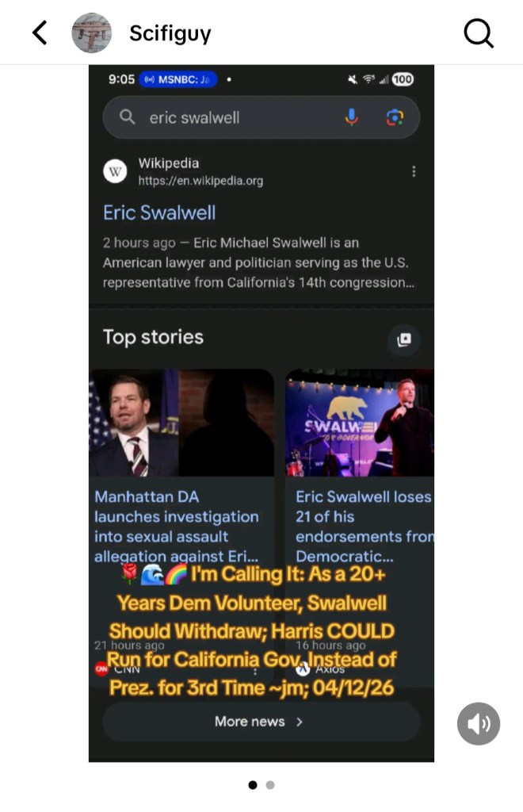Open the Wikipedia result options three-dot menu

click(x=414, y=171)
